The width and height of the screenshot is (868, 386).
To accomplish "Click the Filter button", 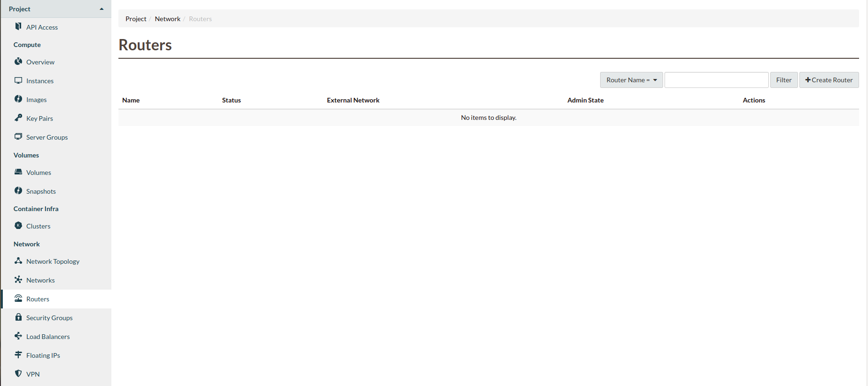I will [784, 80].
